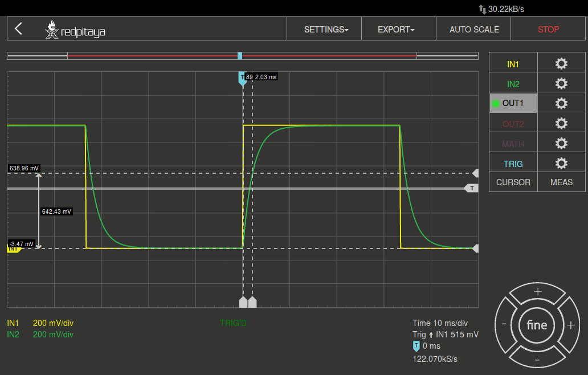
Task: Click the back arrow icon
Action: click(x=18, y=28)
